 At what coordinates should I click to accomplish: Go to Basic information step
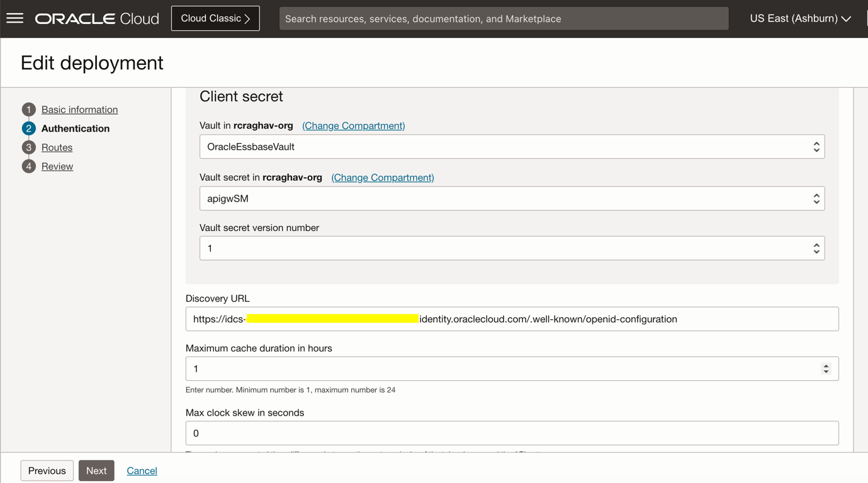coord(79,110)
